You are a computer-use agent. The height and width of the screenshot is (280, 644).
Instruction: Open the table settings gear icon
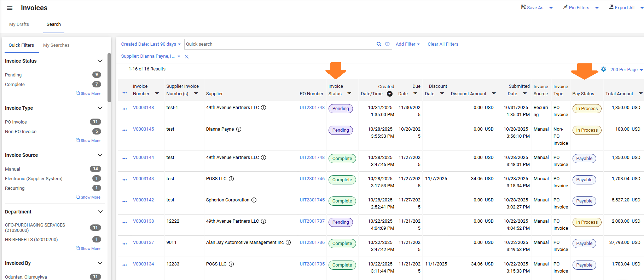click(x=603, y=69)
